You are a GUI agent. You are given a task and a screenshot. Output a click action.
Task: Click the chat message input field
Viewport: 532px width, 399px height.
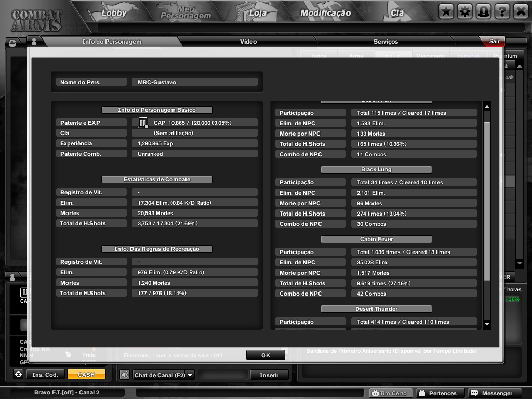click(x=223, y=375)
